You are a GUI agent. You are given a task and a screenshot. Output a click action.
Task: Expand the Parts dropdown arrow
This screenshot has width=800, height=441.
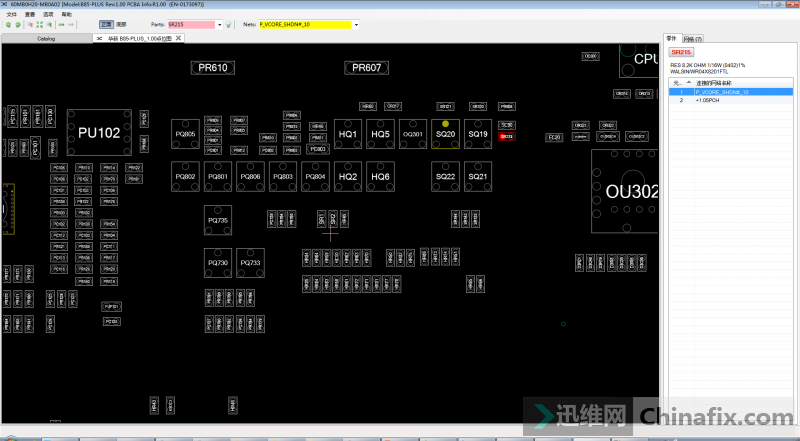(220, 24)
